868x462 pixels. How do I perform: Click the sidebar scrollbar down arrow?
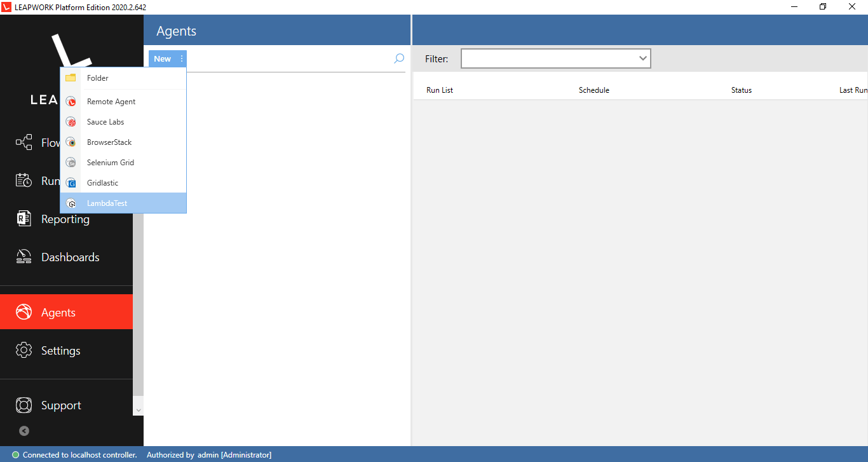click(139, 410)
